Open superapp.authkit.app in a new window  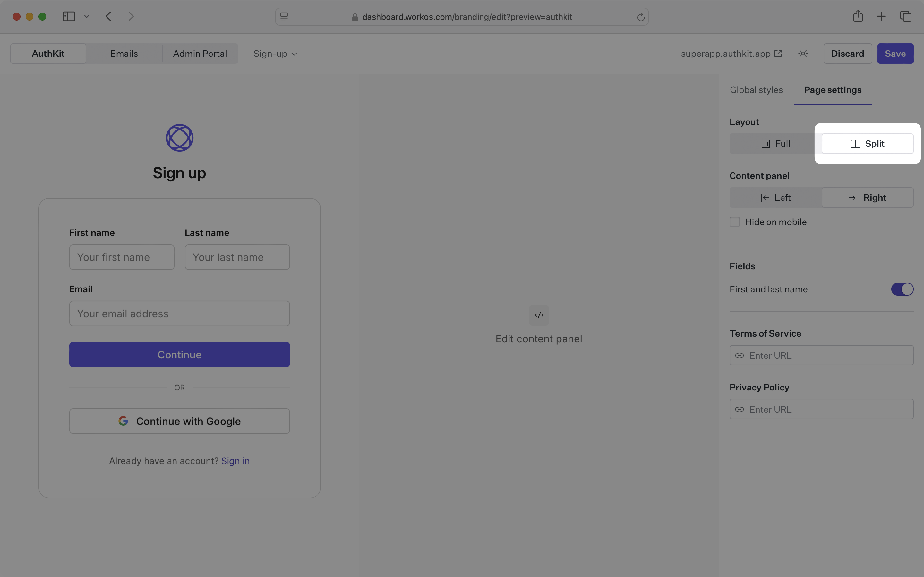pyautogui.click(x=778, y=54)
